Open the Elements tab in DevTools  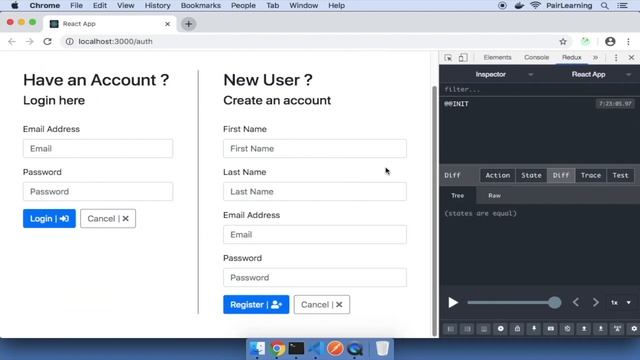pos(497,58)
